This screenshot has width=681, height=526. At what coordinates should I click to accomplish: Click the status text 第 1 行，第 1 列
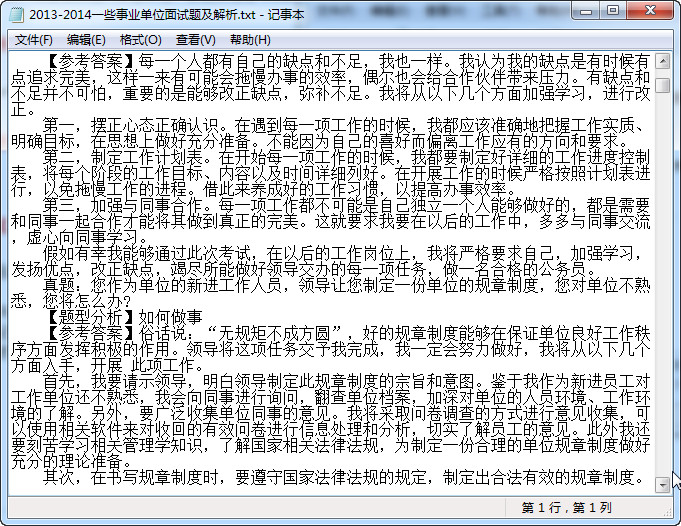(x=567, y=507)
